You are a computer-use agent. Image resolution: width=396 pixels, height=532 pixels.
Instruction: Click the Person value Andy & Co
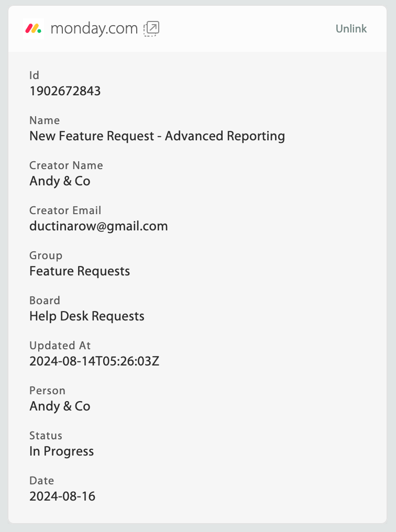click(60, 406)
